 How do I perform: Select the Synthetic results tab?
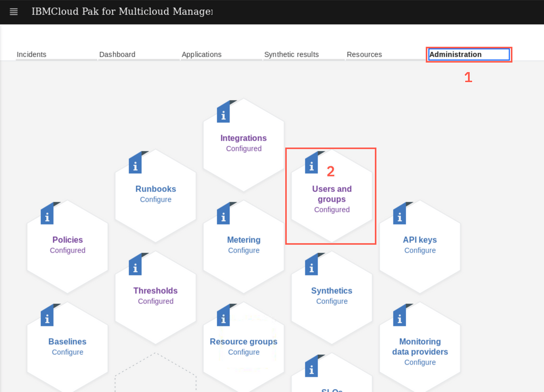291,54
